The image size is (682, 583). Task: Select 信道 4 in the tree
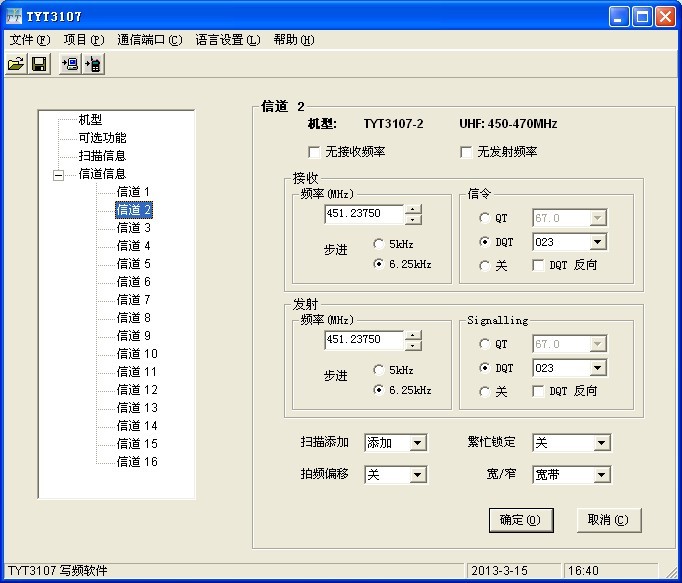[x=134, y=246]
